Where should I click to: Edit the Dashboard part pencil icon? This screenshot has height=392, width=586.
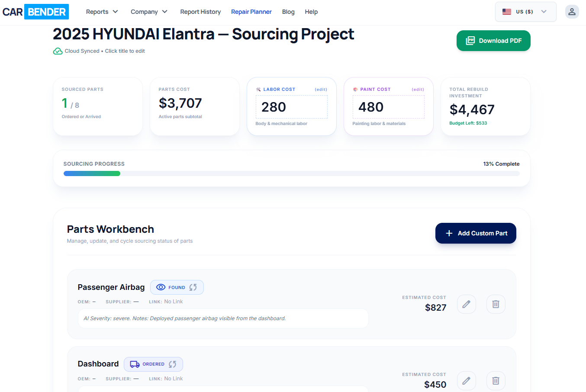tap(467, 381)
